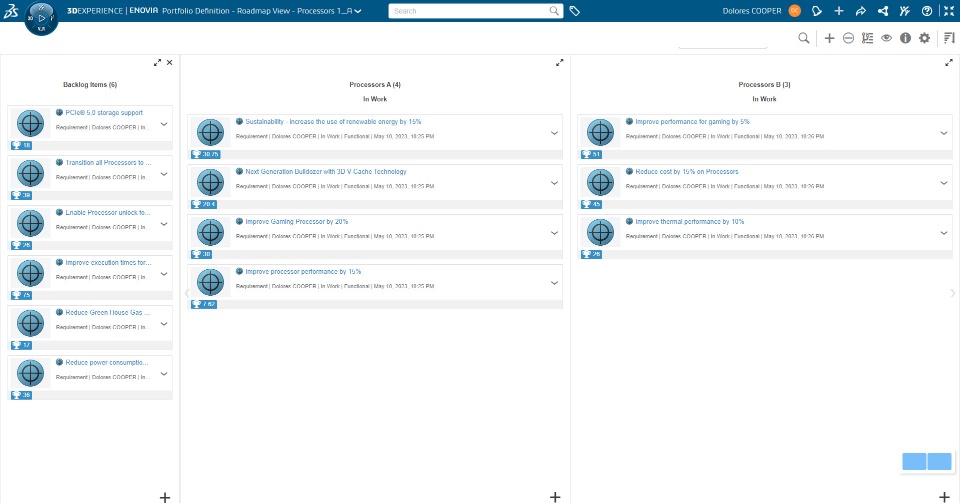Click the tag icon beside the search bar
This screenshot has height=503, width=960.
point(574,11)
